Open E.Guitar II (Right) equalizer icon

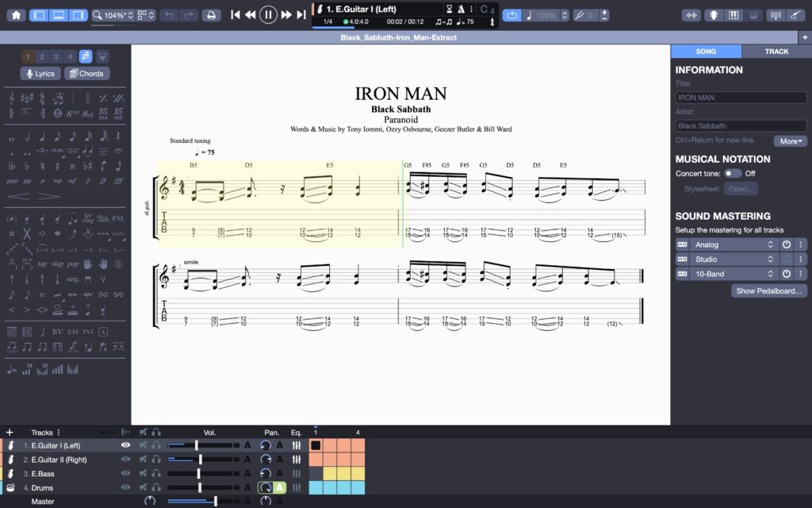297,460
